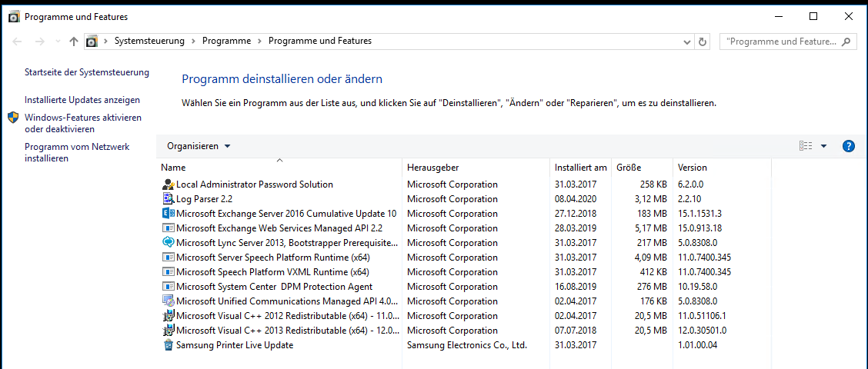Image resolution: width=868 pixels, height=369 pixels.
Task: Sort by the Installiert am column header
Action: [581, 167]
